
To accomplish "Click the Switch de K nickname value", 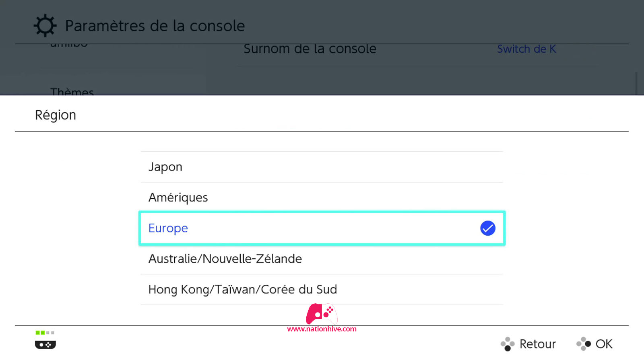I will pyautogui.click(x=526, y=49).
